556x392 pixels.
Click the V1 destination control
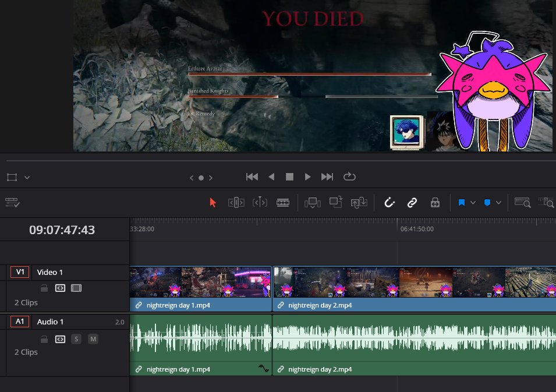click(x=20, y=272)
